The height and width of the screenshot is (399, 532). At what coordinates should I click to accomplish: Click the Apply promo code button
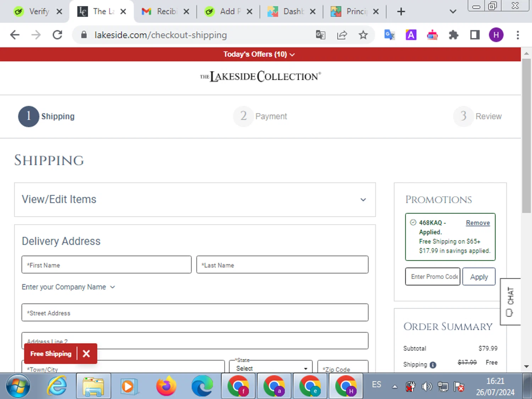click(479, 277)
